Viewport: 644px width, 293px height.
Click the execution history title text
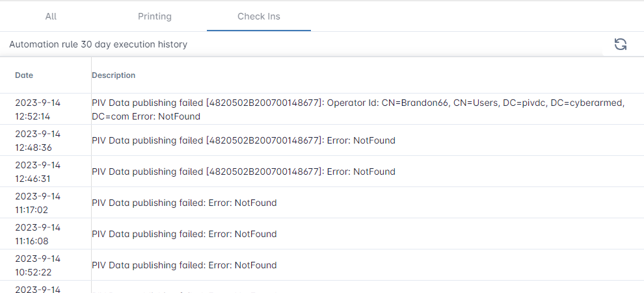tap(98, 44)
